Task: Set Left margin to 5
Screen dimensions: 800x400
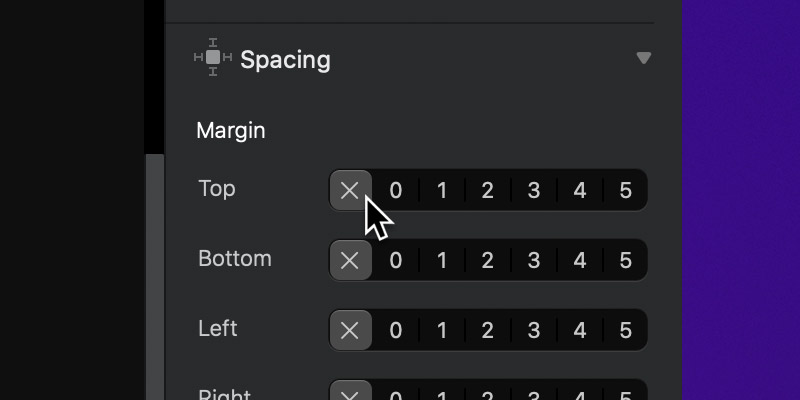Action: (x=626, y=330)
